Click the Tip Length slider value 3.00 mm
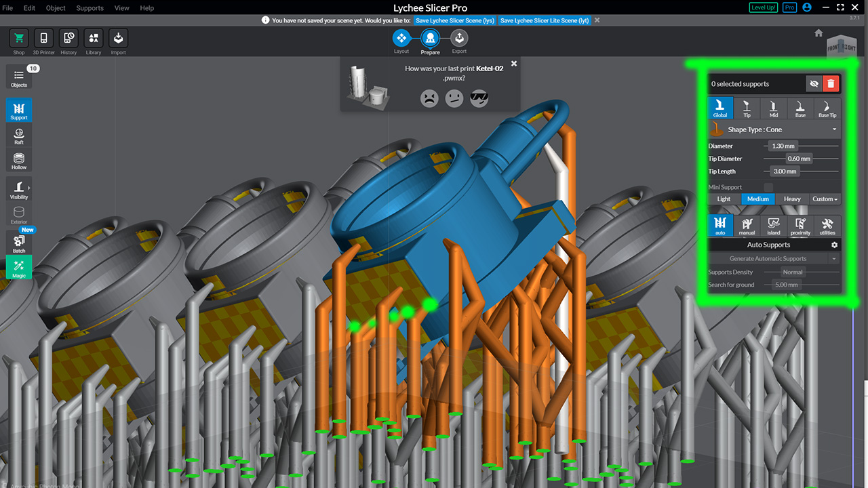 tap(784, 171)
